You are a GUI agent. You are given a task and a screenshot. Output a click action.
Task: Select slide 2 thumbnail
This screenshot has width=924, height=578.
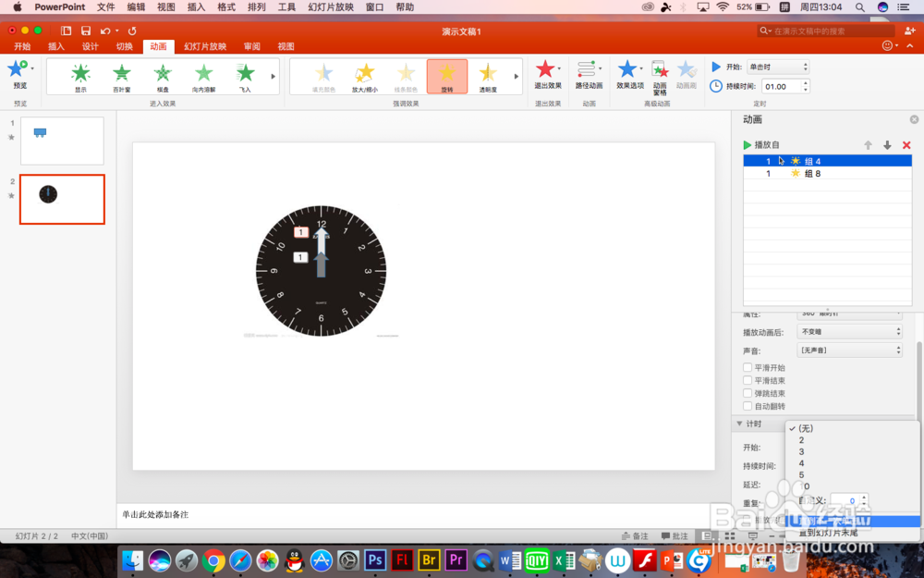(x=62, y=200)
